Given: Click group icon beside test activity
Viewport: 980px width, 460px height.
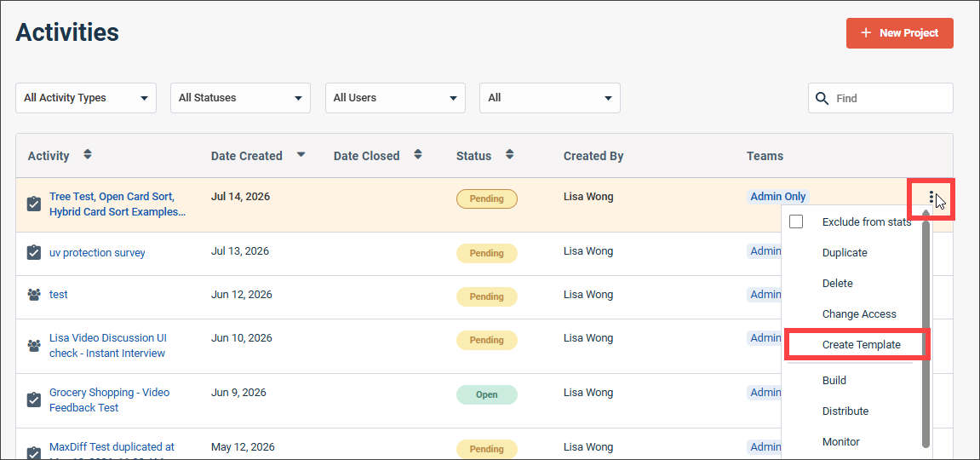Looking at the screenshot, I should [34, 295].
